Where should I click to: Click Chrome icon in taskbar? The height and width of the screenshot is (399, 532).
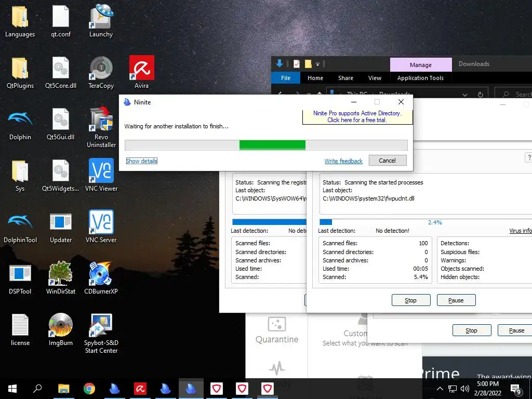tap(89, 389)
